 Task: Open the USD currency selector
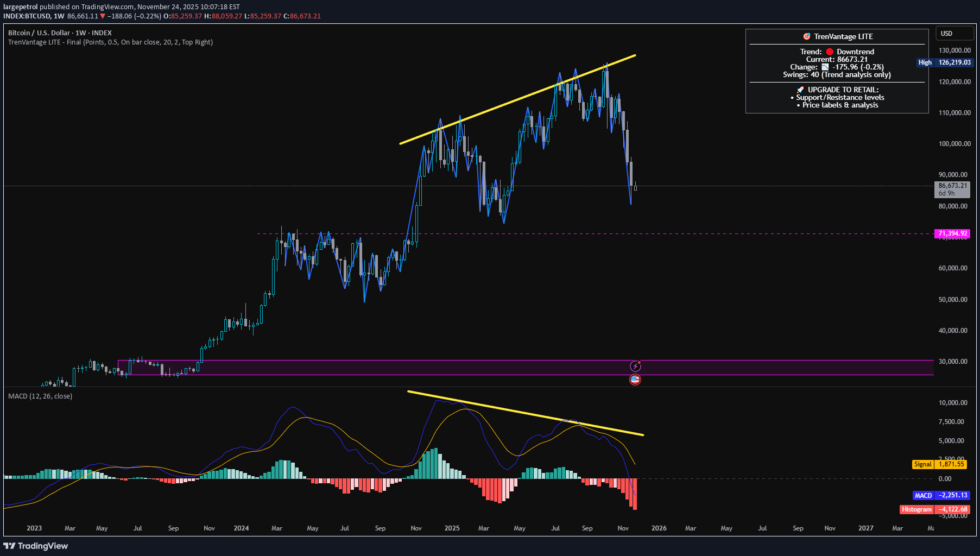tap(954, 34)
